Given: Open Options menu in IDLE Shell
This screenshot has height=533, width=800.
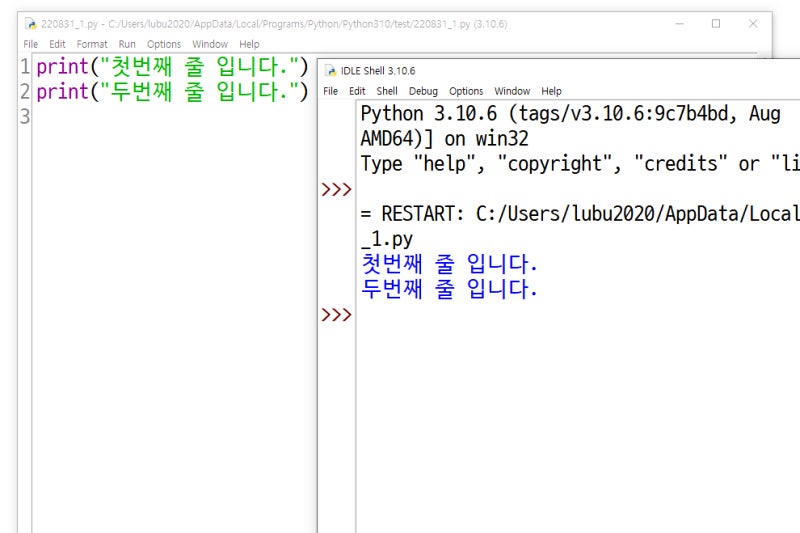Looking at the screenshot, I should pos(466,91).
